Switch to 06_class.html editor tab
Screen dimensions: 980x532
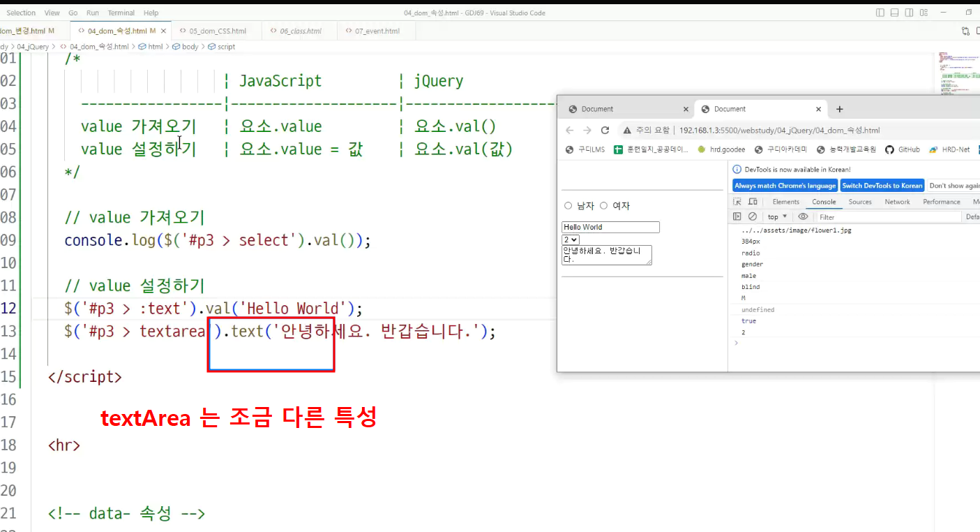click(299, 31)
